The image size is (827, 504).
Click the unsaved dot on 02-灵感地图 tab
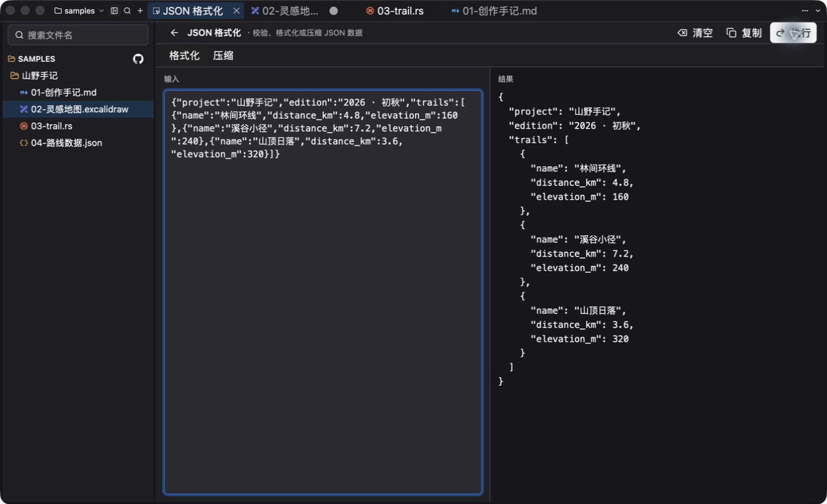334,11
